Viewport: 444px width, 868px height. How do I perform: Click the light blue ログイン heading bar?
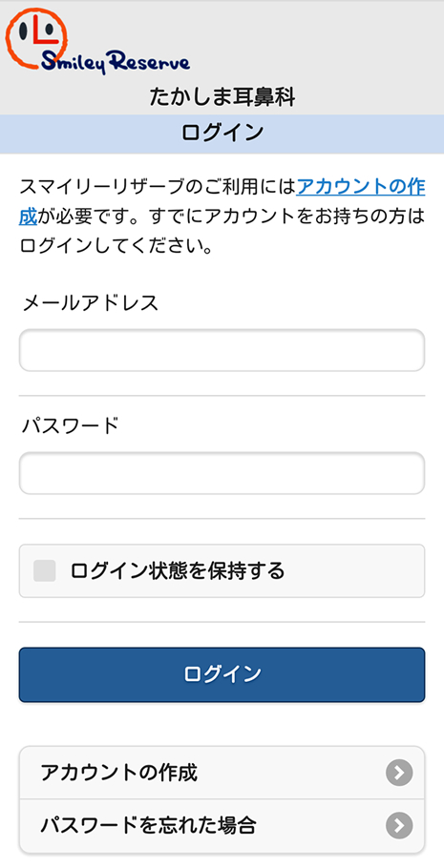coord(222,134)
